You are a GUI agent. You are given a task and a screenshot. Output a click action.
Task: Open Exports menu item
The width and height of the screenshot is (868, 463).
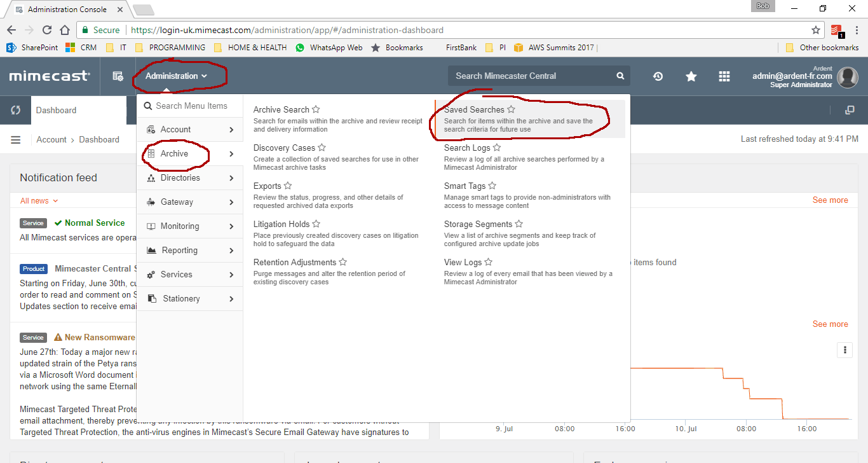(267, 186)
